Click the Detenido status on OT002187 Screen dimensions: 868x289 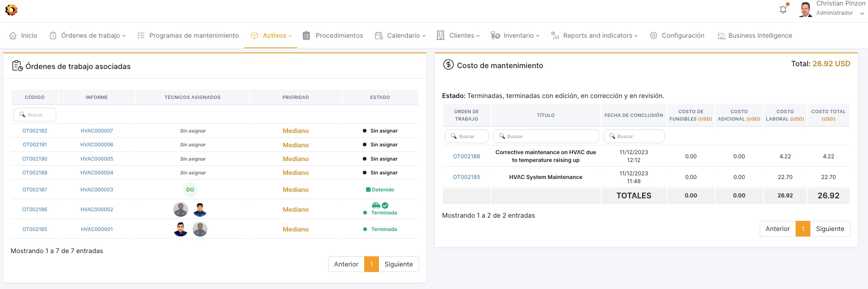click(380, 190)
